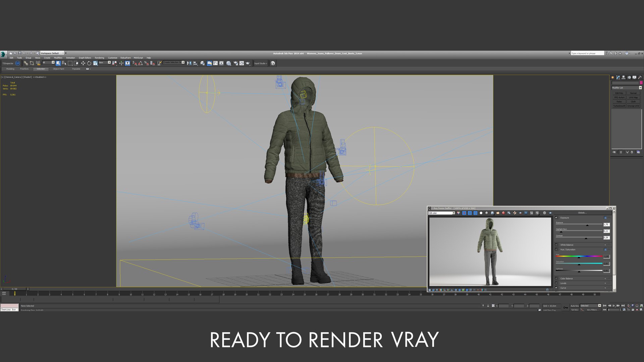Click the Mirror tool icon
Screen dimensions: 644x362
(x=189, y=63)
